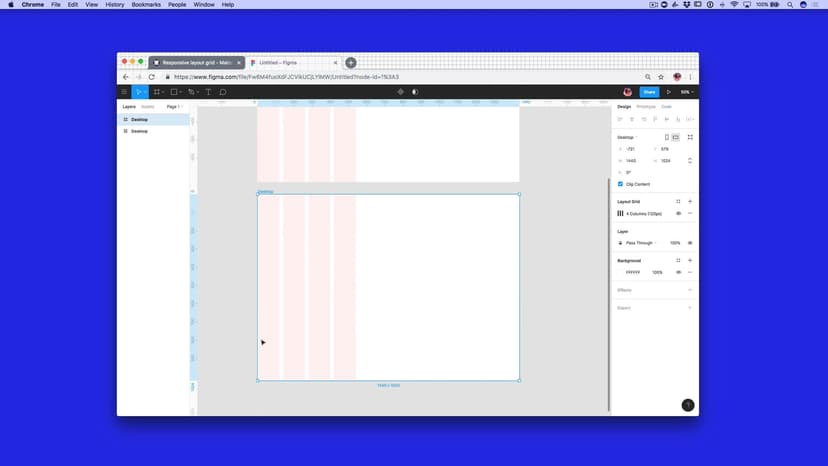828x466 pixels.
Task: Click the resize to fit icon
Action: pos(690,137)
